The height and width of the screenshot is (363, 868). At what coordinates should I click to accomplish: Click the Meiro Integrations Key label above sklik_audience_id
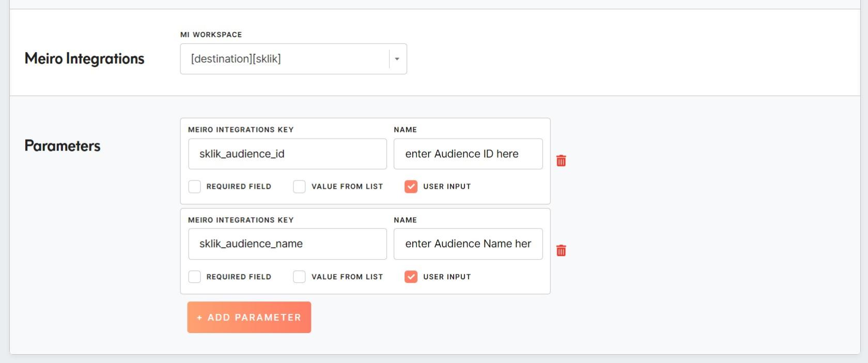(241, 130)
